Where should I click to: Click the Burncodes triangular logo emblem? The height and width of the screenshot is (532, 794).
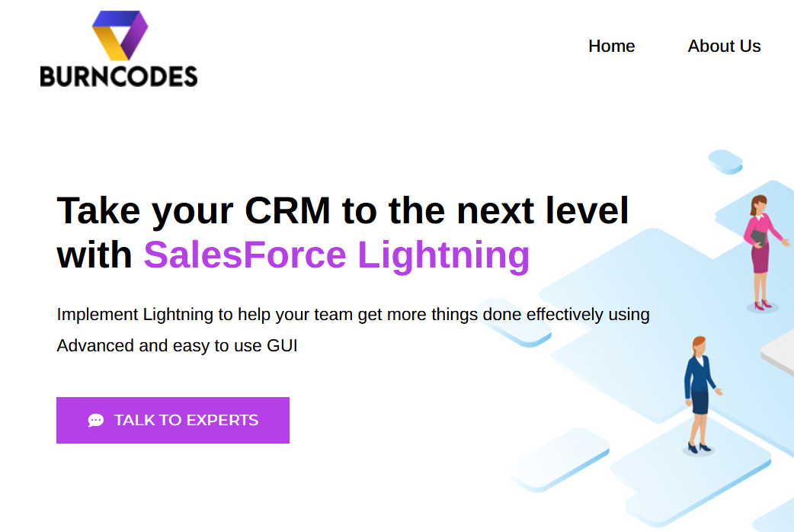tap(120, 36)
